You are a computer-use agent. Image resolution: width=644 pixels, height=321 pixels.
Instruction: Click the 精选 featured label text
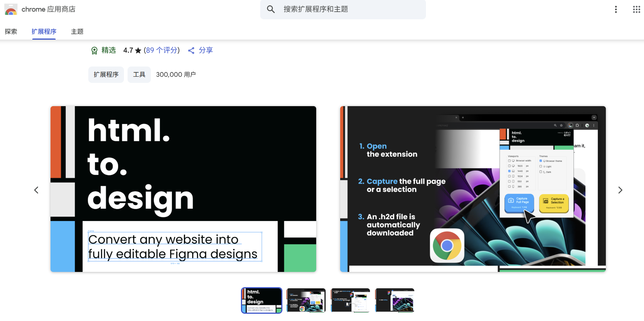(109, 50)
